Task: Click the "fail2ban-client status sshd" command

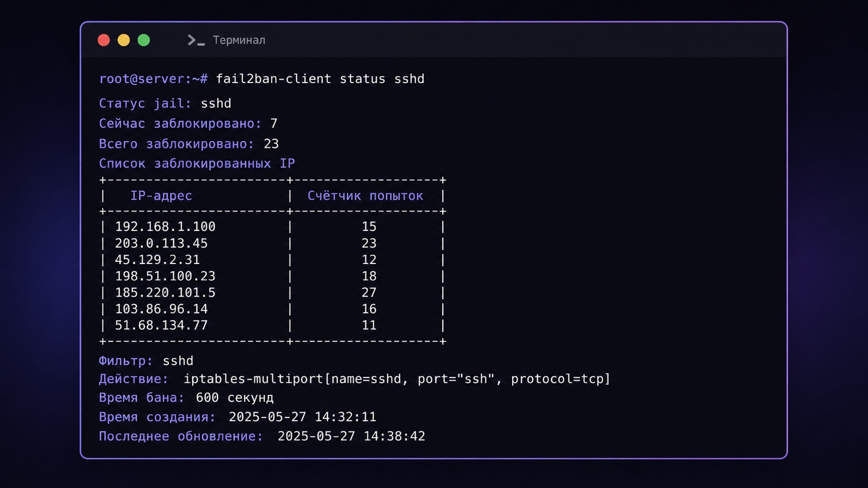Action: coord(320,79)
